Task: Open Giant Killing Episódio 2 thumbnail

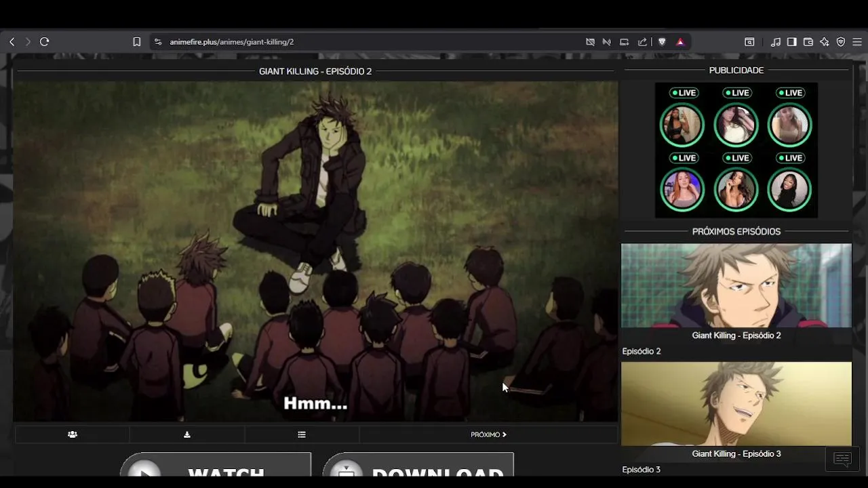Action: (736, 285)
